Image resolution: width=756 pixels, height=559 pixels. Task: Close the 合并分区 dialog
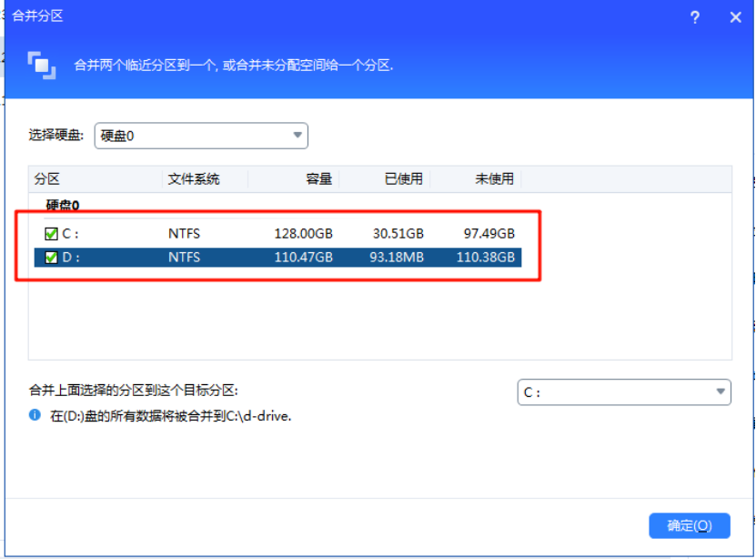pyautogui.click(x=735, y=17)
